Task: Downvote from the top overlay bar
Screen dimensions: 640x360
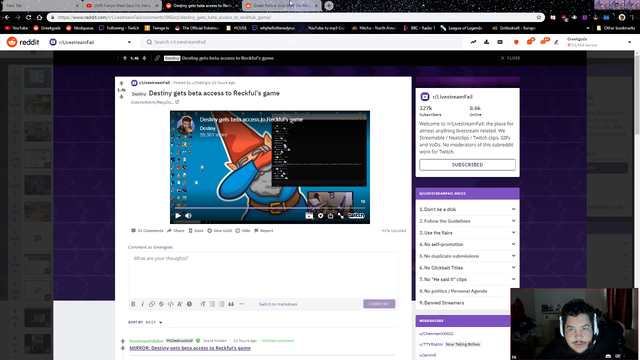Action: [x=144, y=58]
